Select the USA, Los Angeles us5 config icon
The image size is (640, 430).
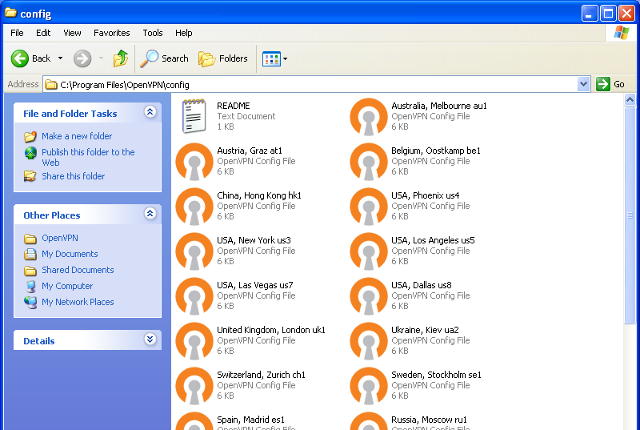tap(369, 251)
